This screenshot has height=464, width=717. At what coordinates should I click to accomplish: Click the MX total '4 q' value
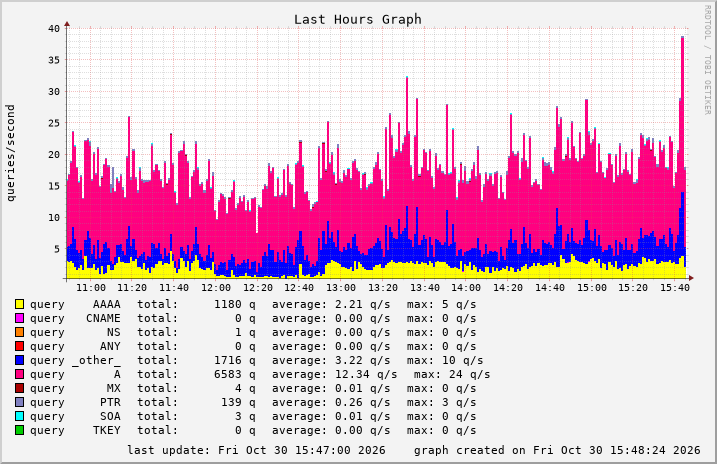246,389
